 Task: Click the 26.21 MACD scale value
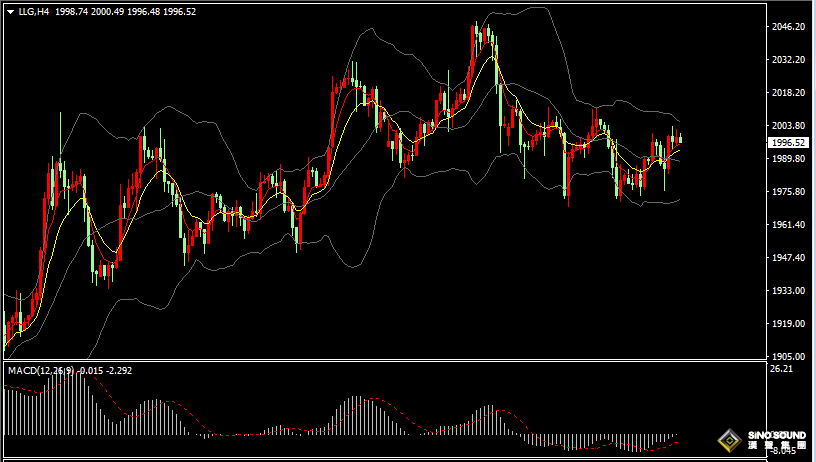(781, 369)
